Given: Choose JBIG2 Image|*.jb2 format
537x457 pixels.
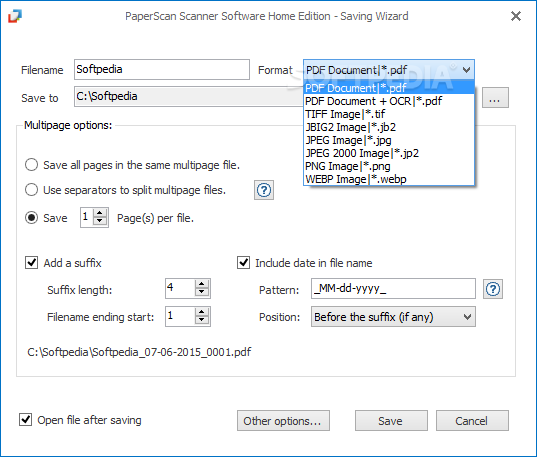Looking at the screenshot, I should (389, 127).
